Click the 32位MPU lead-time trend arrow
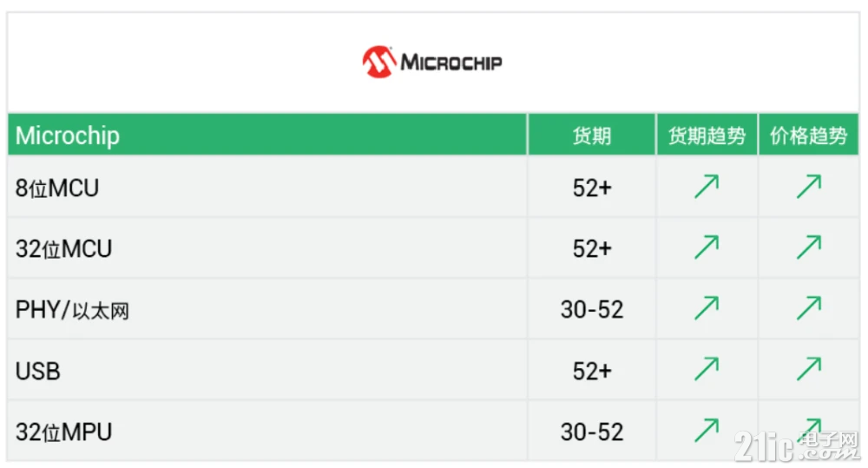 click(x=707, y=431)
